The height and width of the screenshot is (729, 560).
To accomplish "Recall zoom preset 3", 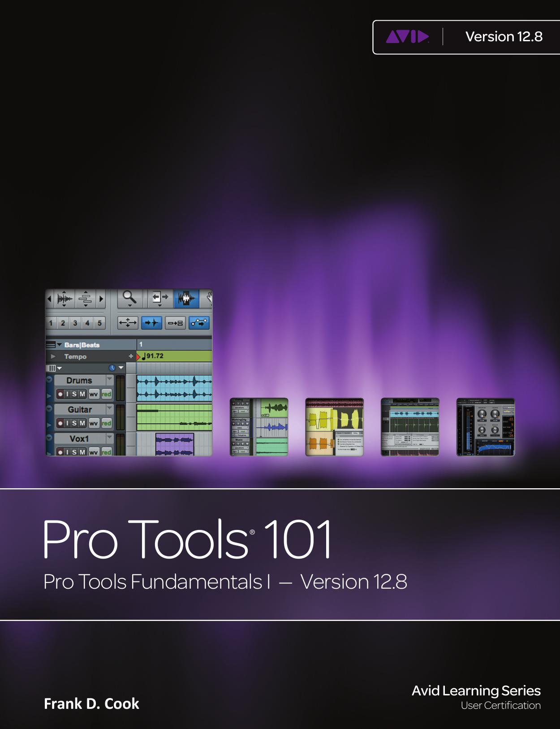I will (x=75, y=323).
